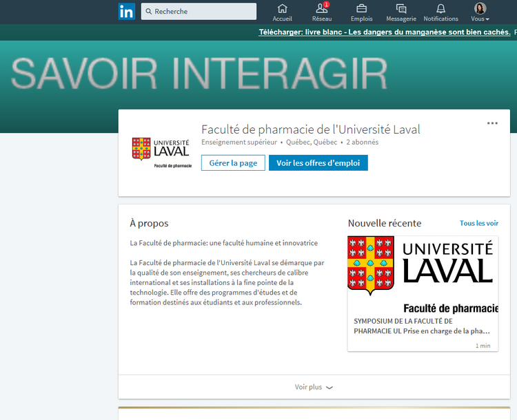This screenshot has height=420, width=517.
Task: Open the Symposium de la Faculté news title
Action: pyautogui.click(x=422, y=326)
